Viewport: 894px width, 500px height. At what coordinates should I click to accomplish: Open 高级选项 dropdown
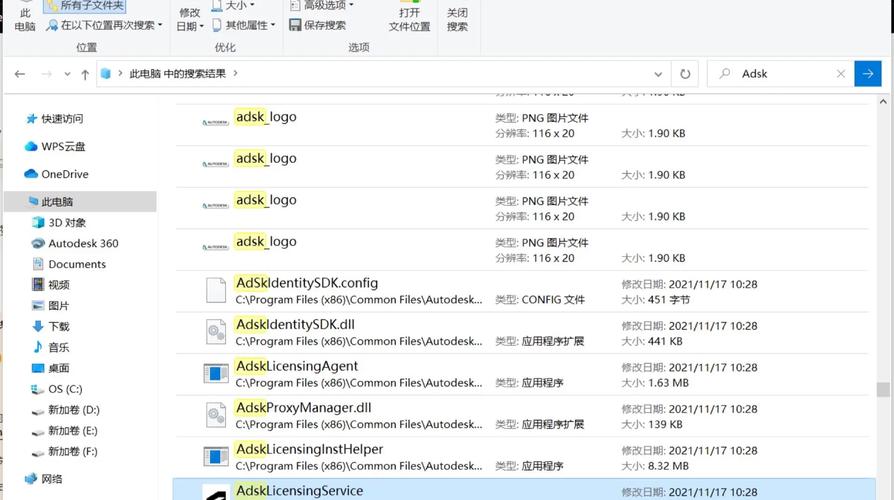click(x=322, y=6)
